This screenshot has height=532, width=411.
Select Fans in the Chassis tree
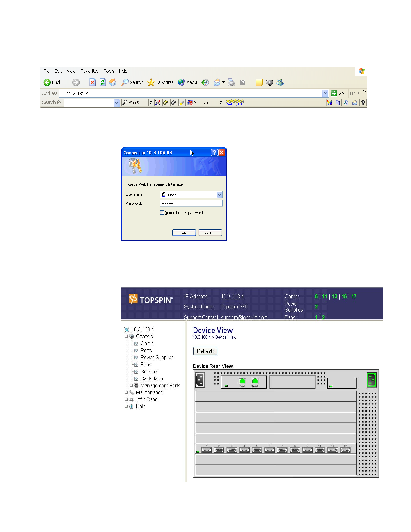(146, 365)
